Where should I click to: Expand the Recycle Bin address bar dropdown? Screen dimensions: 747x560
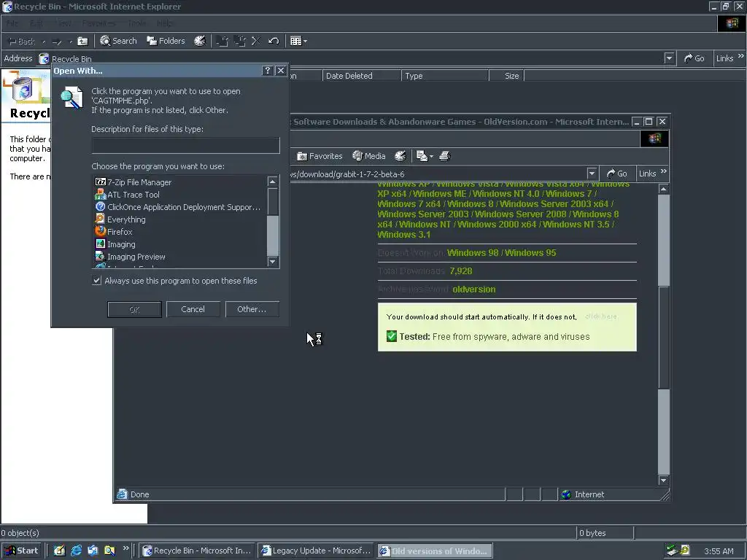[670, 58]
